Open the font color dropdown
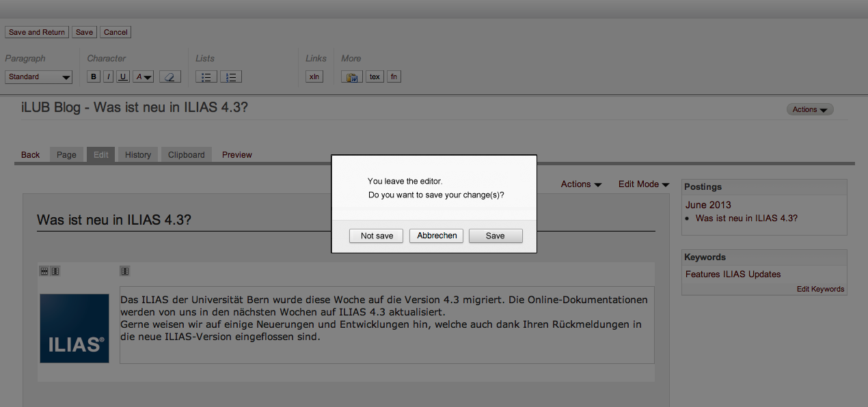 click(x=144, y=77)
